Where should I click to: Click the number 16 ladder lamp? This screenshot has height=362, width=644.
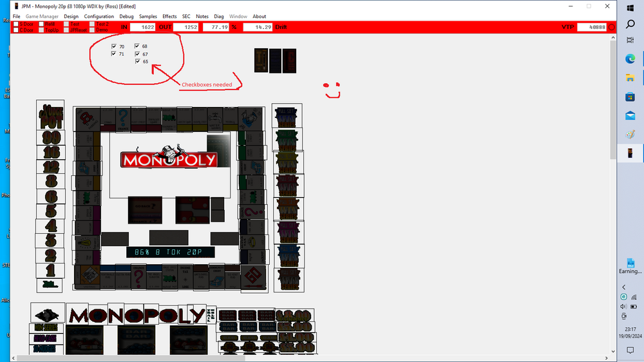(51, 152)
